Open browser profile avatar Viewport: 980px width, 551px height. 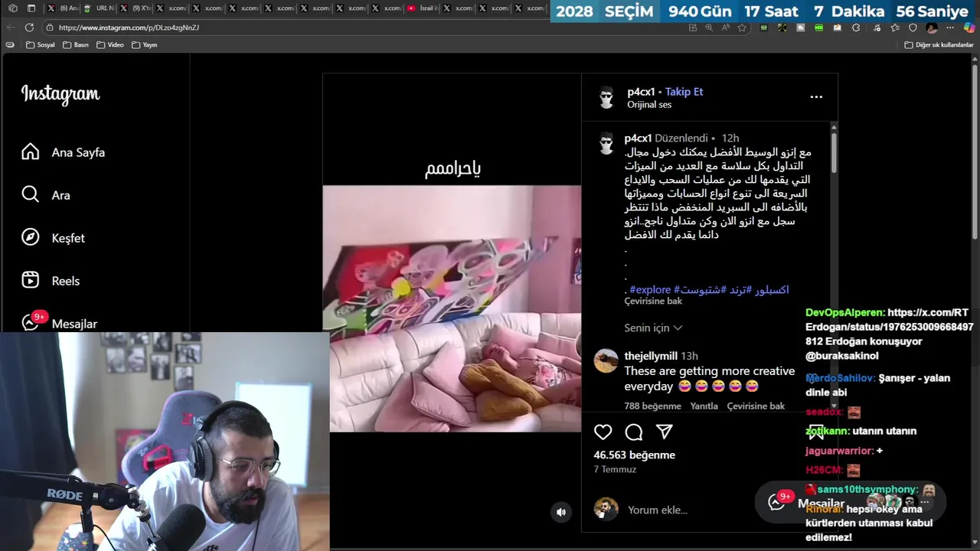point(932,28)
